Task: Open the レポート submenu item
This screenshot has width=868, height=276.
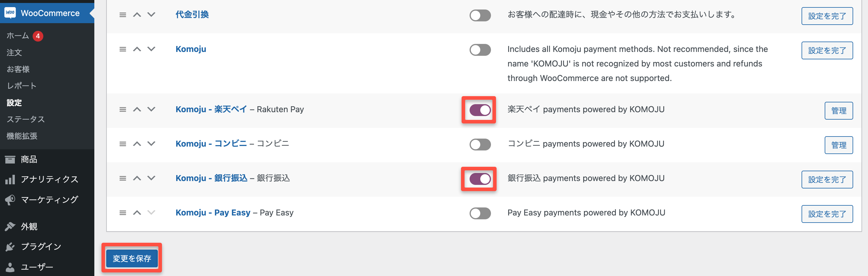Action: point(22,86)
